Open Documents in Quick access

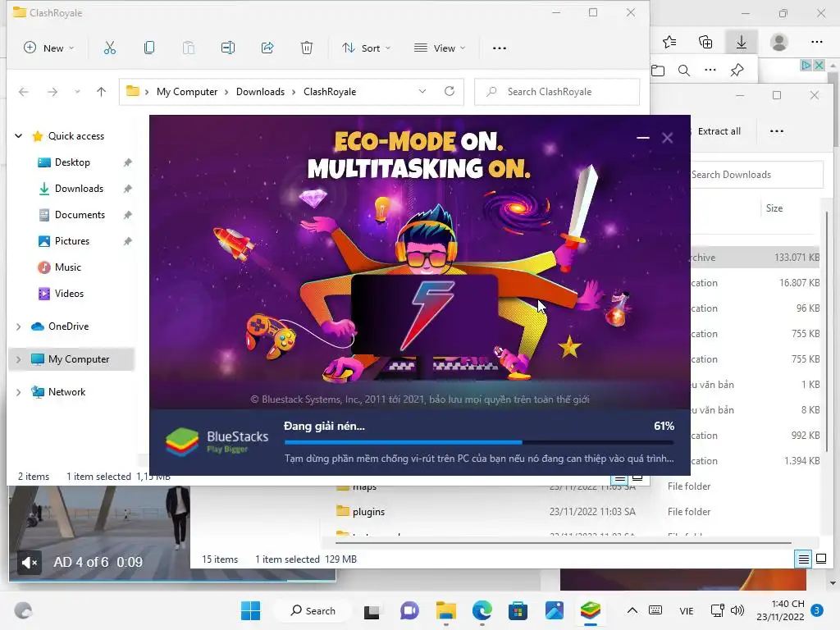(x=80, y=215)
